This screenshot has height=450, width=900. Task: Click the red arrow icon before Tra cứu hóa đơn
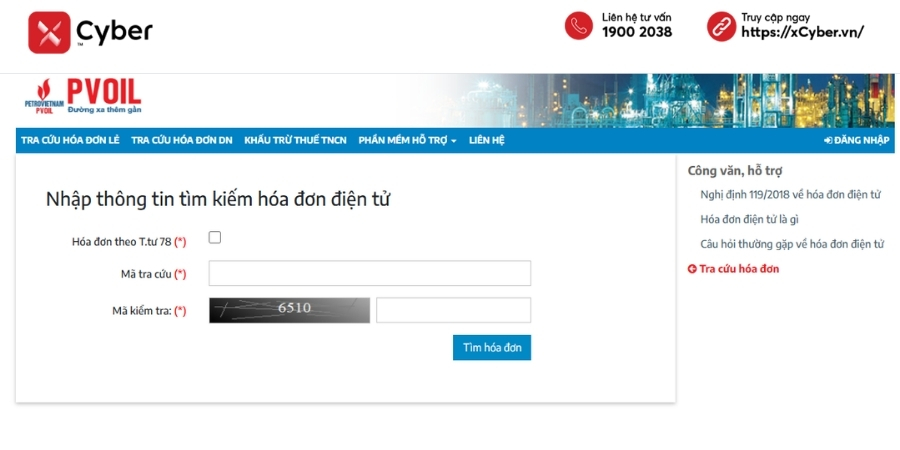(x=692, y=269)
